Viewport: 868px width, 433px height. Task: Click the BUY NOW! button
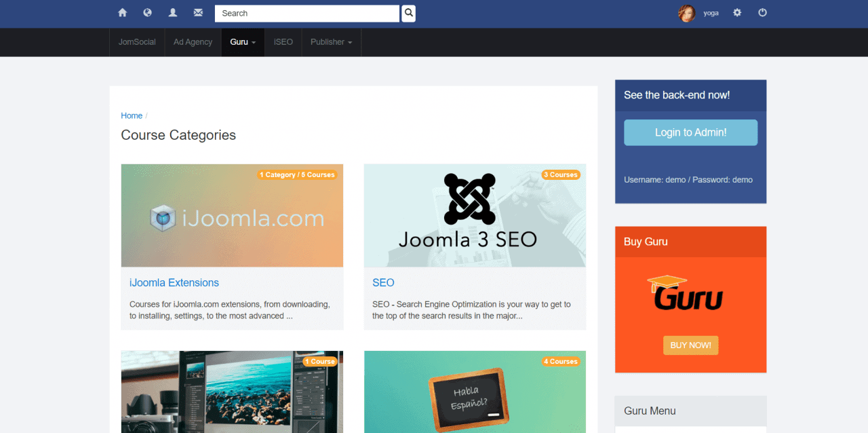(x=690, y=345)
